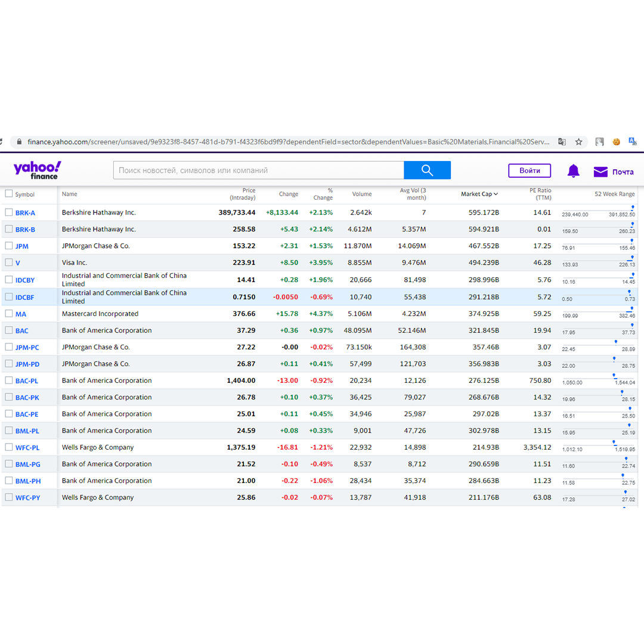Click the Visa Inc. name cell
Image resolution: width=644 pixels, height=644 pixels.
(75, 262)
